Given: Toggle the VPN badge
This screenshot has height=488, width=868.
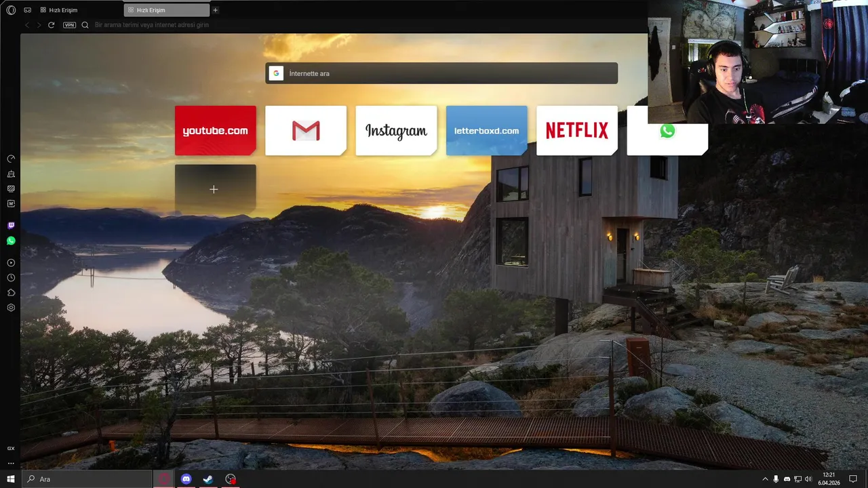Looking at the screenshot, I should (69, 25).
